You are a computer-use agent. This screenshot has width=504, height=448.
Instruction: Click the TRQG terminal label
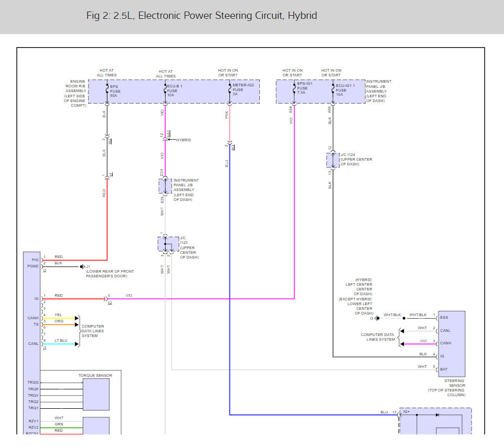click(x=33, y=383)
